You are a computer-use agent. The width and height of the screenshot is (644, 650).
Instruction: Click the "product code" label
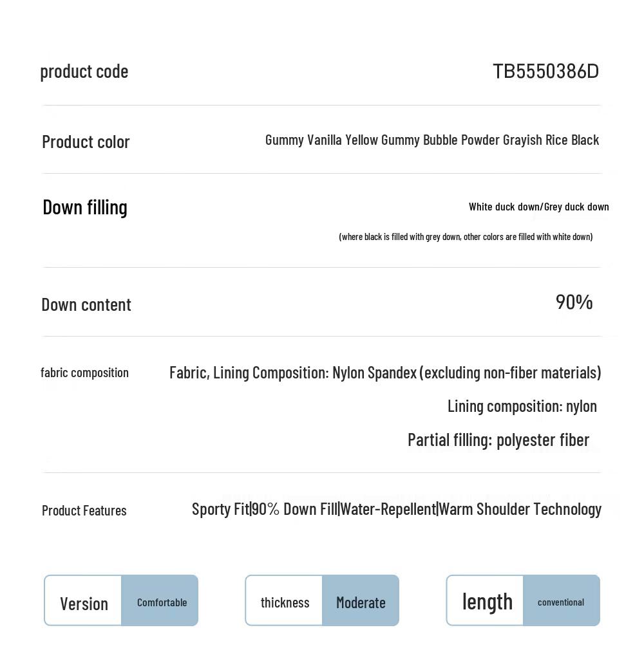tap(84, 71)
